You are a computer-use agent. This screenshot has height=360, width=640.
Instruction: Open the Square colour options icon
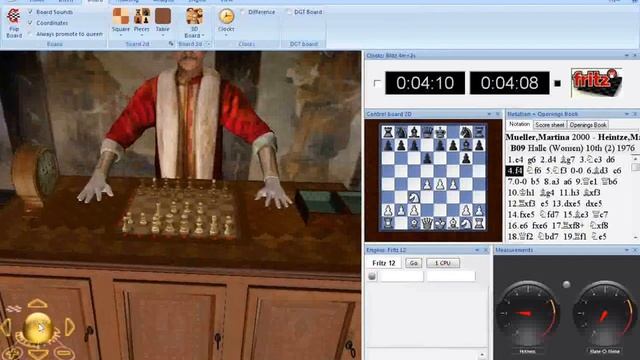click(x=121, y=16)
